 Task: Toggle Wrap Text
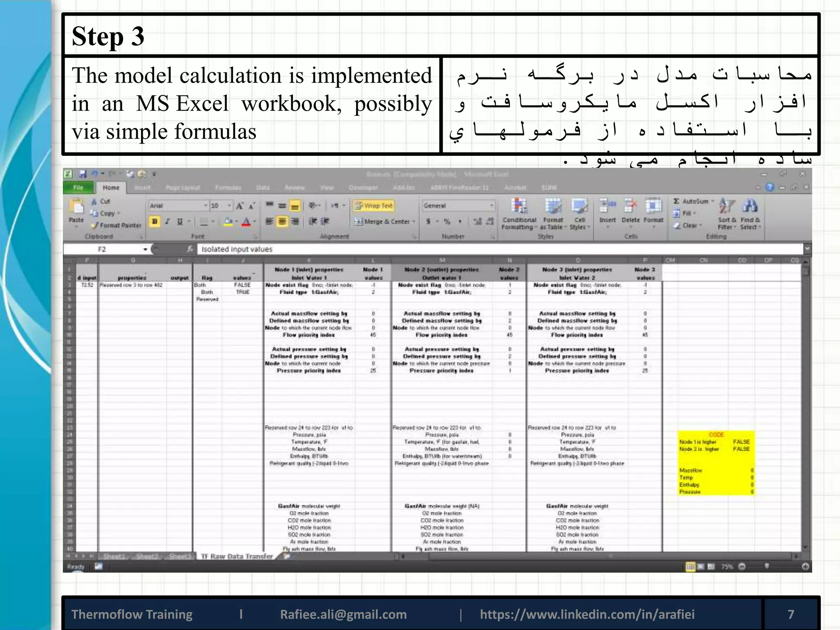[x=373, y=205]
